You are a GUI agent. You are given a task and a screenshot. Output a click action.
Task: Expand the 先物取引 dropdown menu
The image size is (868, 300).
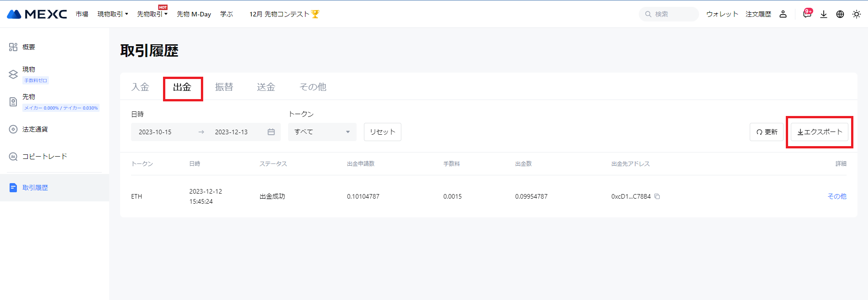point(153,14)
